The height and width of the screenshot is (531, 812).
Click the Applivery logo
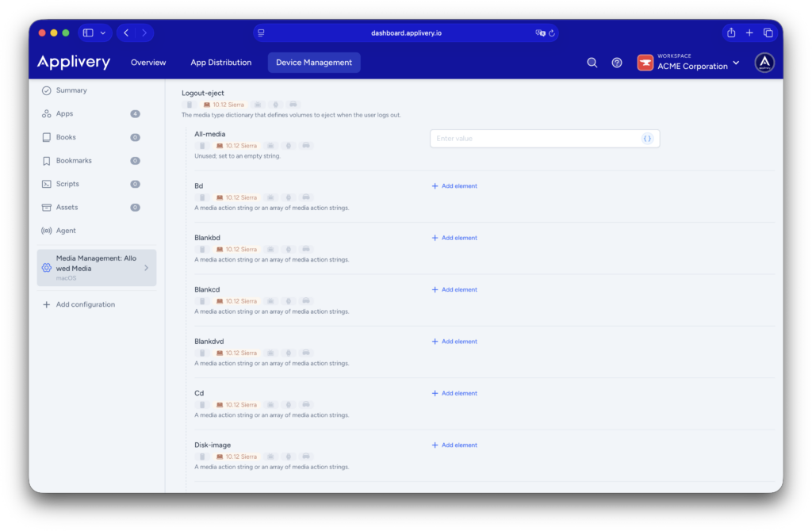point(74,63)
